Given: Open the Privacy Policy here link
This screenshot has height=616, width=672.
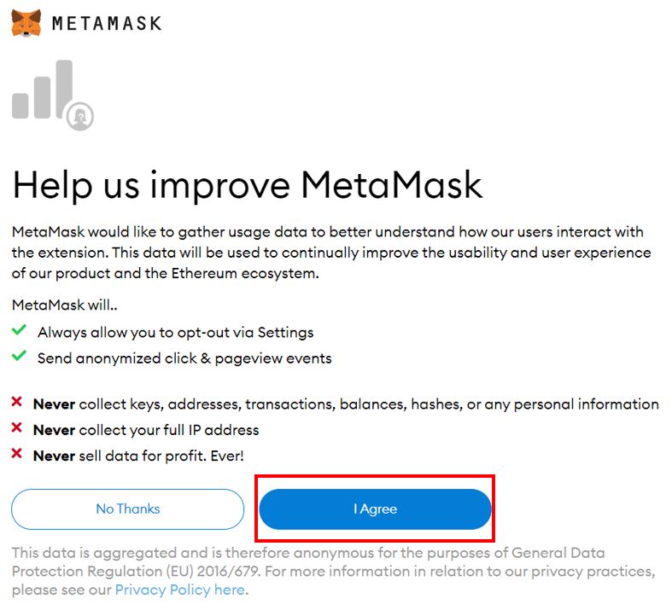Looking at the screenshot, I should click(x=180, y=590).
